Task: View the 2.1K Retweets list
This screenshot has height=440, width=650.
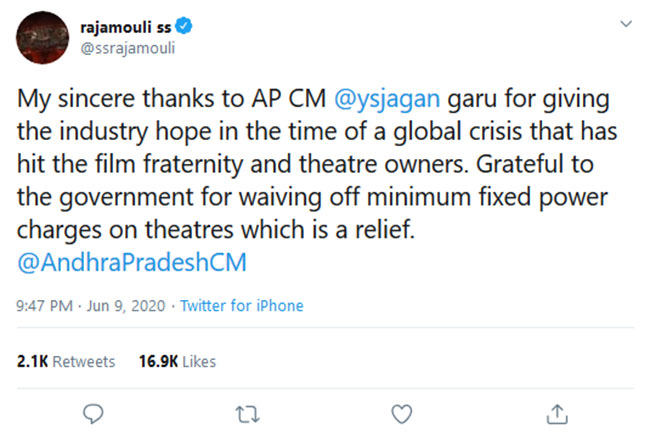Action: 66,361
